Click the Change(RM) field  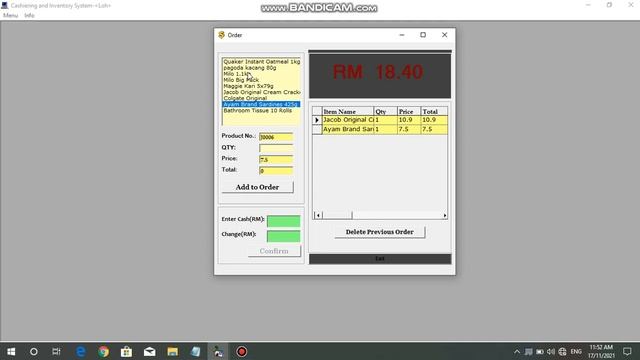pyautogui.click(x=284, y=236)
